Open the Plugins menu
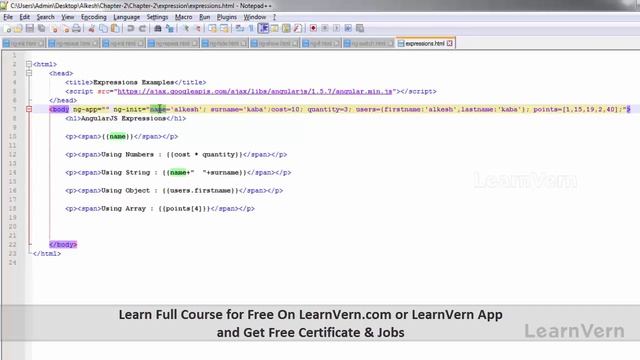640x360 pixels. 227,17
